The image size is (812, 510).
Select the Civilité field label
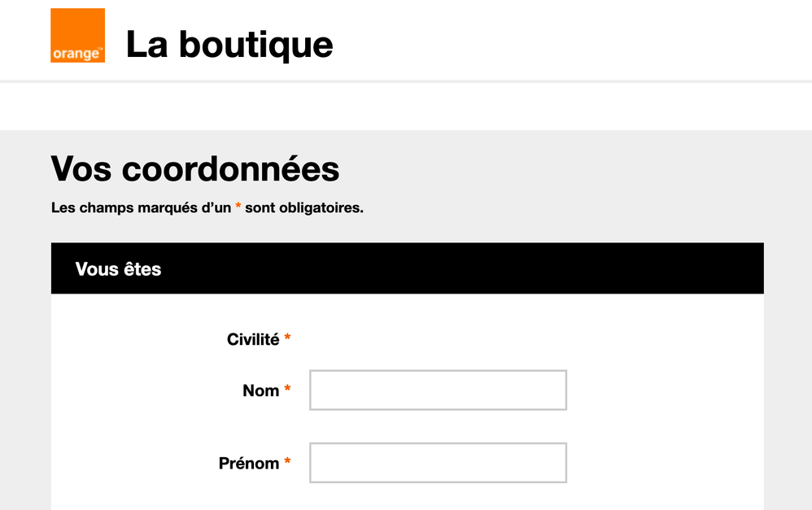coord(253,339)
